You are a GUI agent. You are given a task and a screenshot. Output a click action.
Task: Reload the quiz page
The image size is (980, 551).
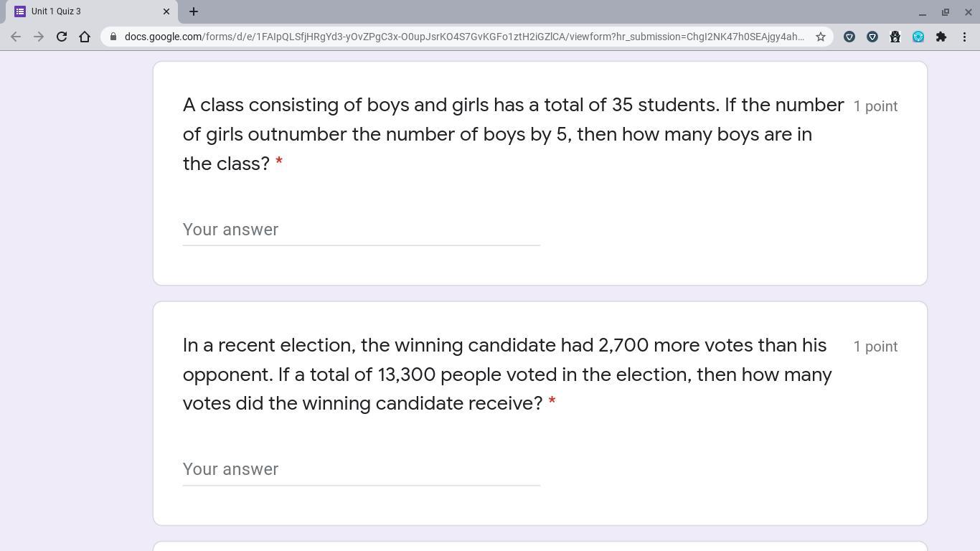tap(62, 37)
